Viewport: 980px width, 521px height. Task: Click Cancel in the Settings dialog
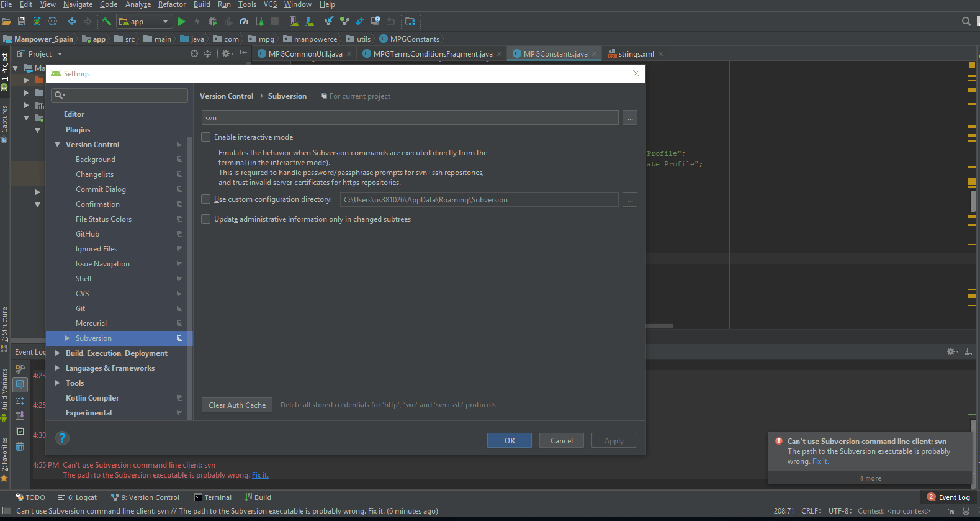coord(562,440)
